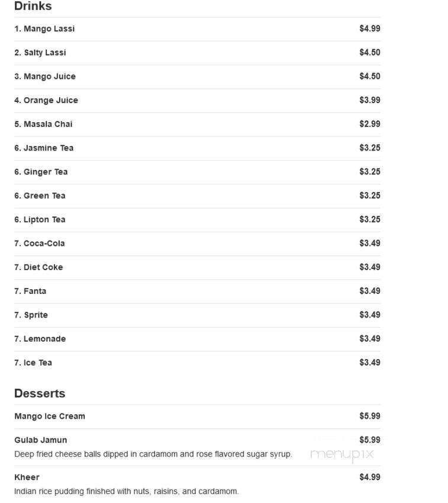Select Salty Lassi from the Drinks list
This screenshot has height=503, width=448.
coord(197,53)
